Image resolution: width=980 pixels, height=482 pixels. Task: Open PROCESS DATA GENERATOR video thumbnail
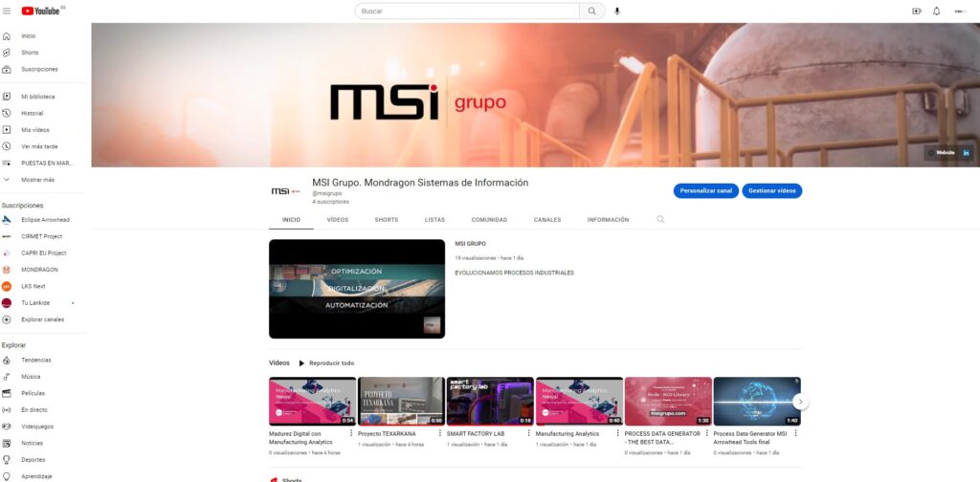click(668, 402)
